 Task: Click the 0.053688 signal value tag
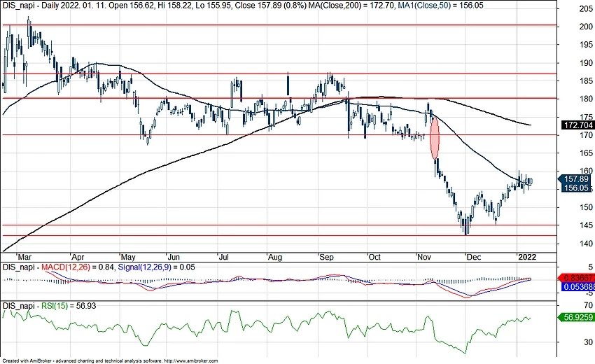[577, 286]
